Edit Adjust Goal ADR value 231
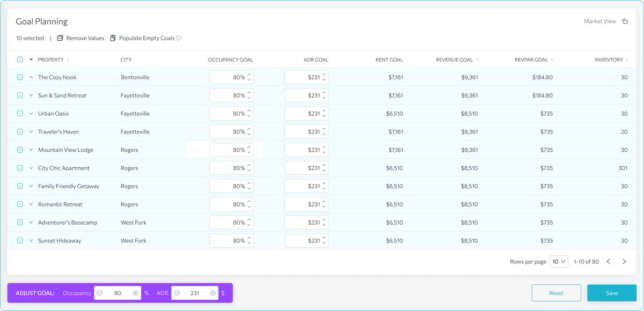Image resolution: width=644 pixels, height=311 pixels. [x=195, y=293]
